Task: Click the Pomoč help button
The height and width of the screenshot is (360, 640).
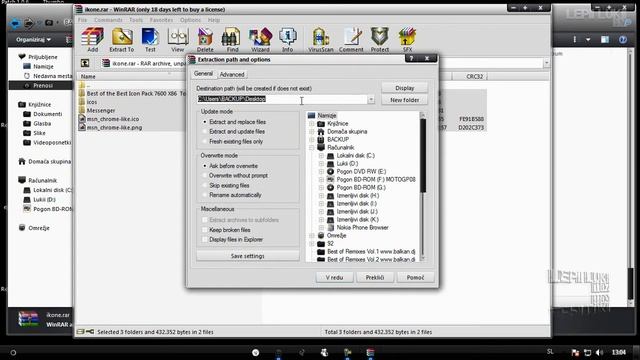Action: pos(415,277)
